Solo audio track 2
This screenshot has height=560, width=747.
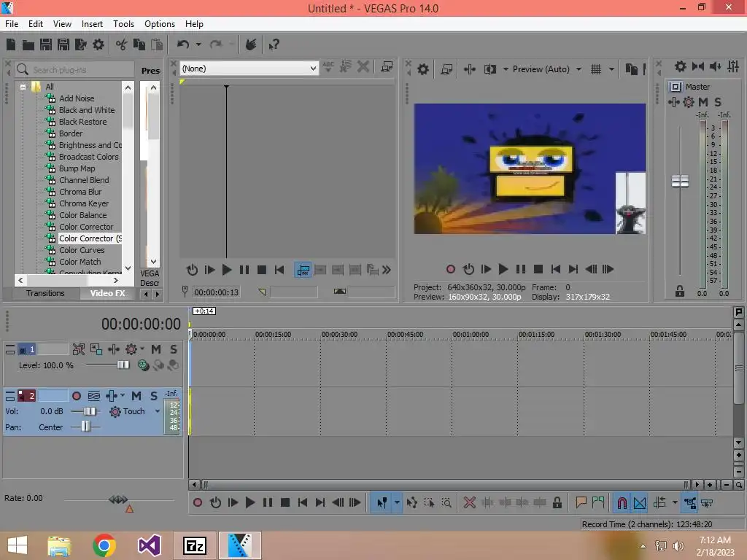pyautogui.click(x=153, y=396)
